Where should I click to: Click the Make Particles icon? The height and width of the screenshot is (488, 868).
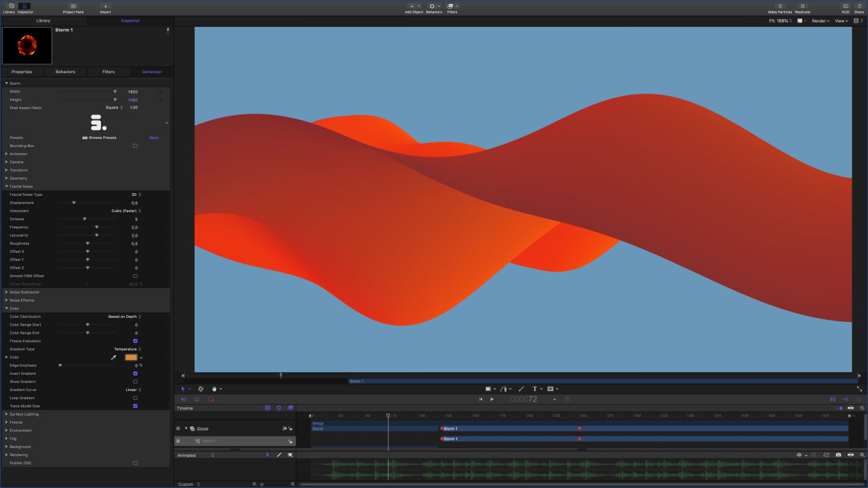(x=780, y=7)
